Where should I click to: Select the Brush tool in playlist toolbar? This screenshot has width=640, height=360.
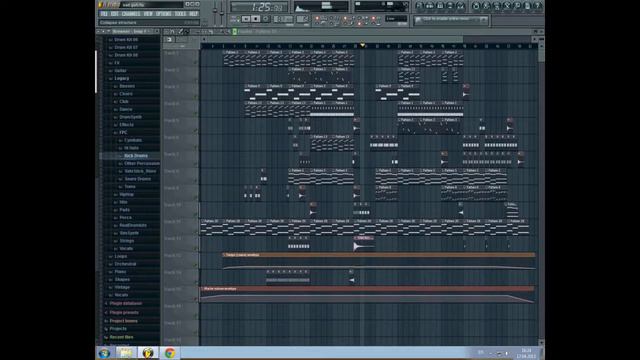click(x=187, y=31)
